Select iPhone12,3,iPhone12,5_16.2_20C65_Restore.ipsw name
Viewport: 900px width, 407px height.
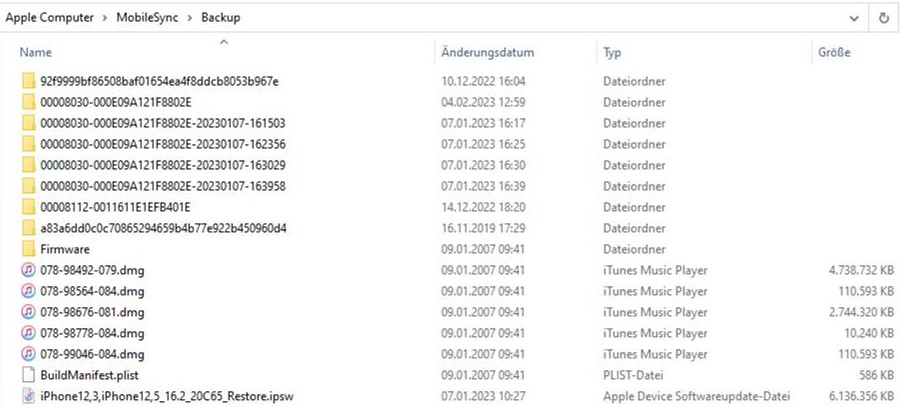tap(168, 396)
